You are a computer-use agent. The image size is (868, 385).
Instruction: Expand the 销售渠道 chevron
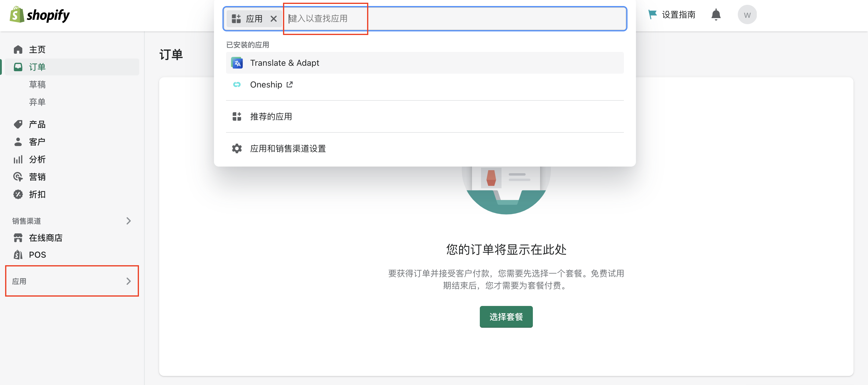[x=128, y=221]
